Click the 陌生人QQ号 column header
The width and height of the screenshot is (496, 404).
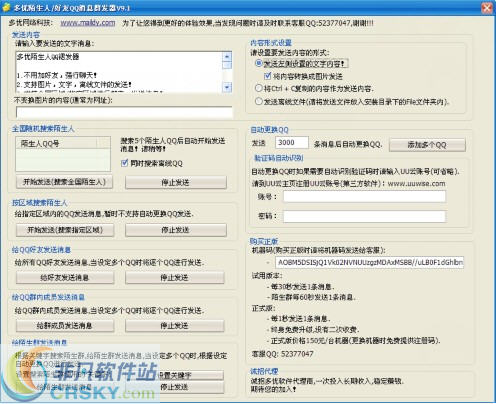pyautogui.click(x=56, y=143)
